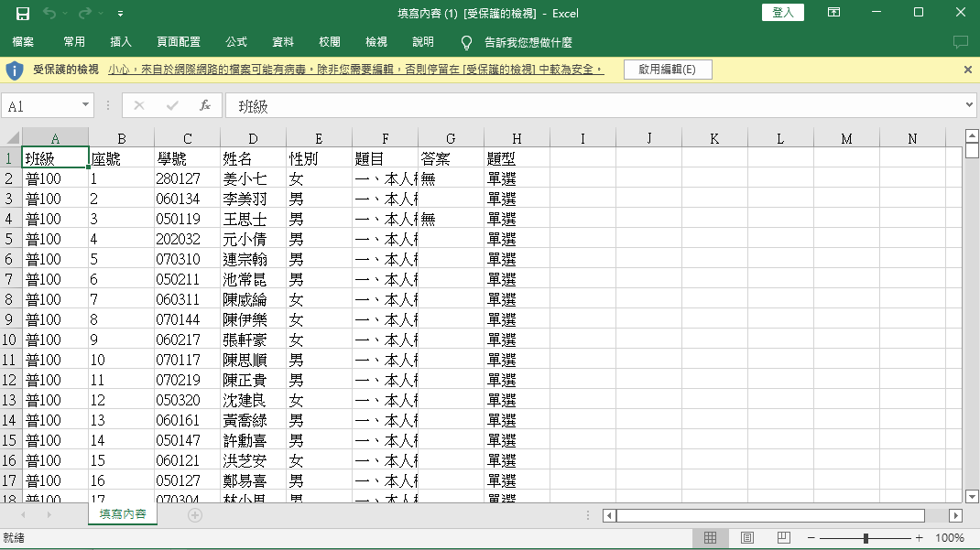Switch to Page Layout view icon
Viewport: 980px width, 550px height.
point(746,537)
